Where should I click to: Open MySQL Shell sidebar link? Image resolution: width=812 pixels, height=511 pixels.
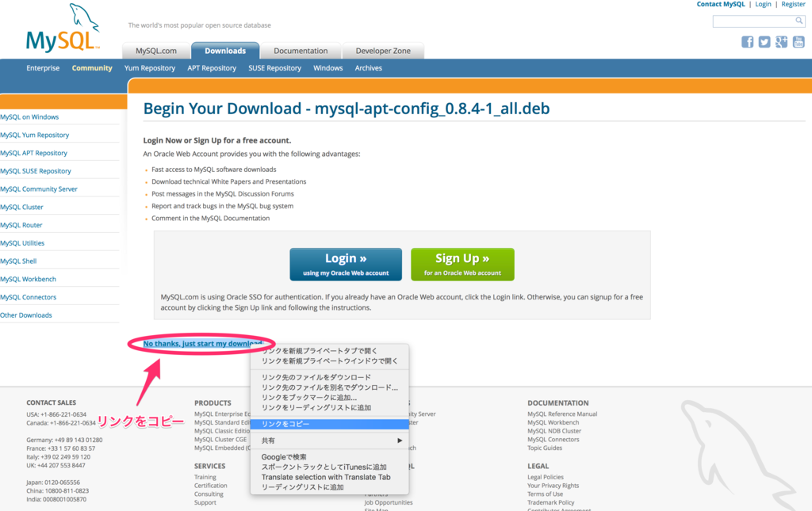(x=19, y=261)
